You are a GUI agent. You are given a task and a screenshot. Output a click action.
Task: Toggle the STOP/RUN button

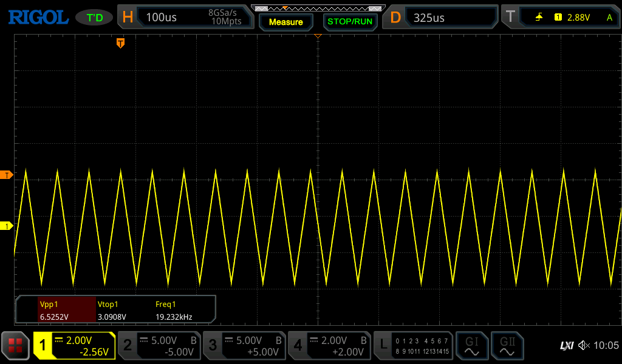pos(350,22)
